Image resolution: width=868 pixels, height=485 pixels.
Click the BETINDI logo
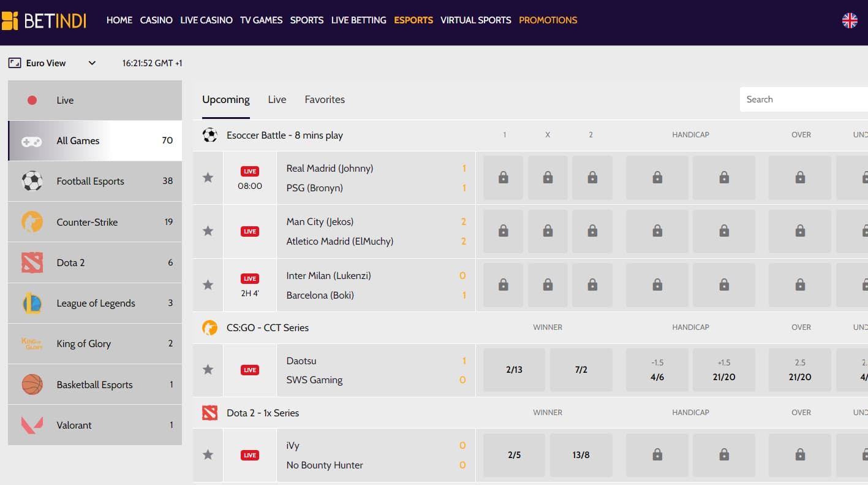coord(44,20)
